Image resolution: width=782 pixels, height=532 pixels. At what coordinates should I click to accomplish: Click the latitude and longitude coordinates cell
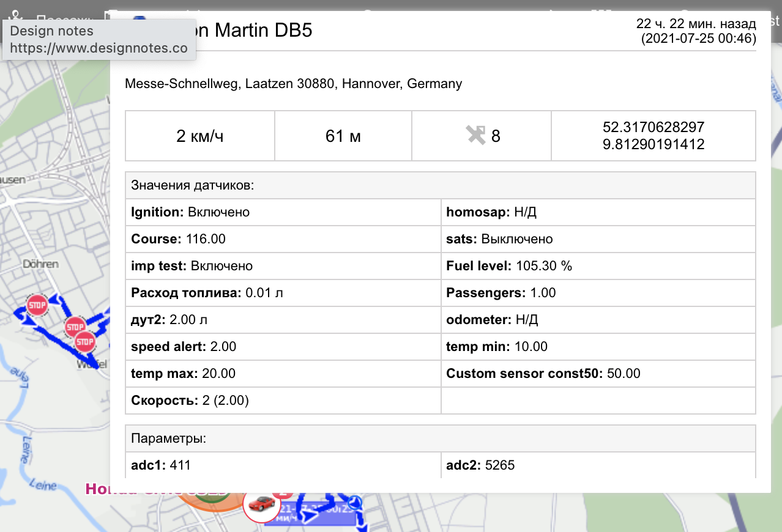pyautogui.click(x=653, y=136)
